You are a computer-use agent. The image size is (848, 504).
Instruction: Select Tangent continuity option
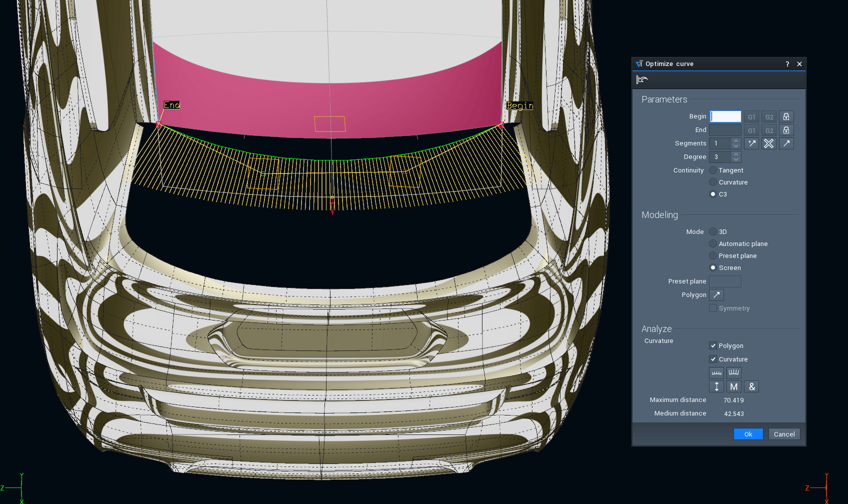(x=713, y=170)
